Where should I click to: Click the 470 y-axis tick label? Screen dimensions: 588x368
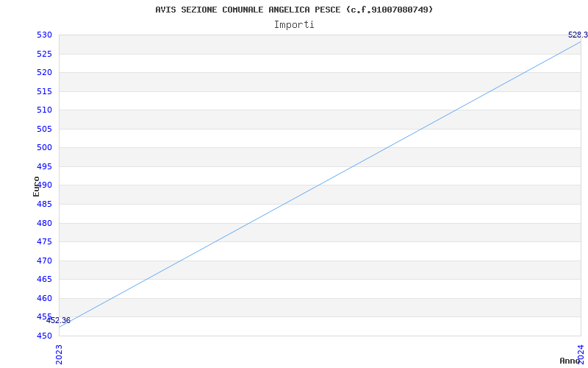pos(44,261)
